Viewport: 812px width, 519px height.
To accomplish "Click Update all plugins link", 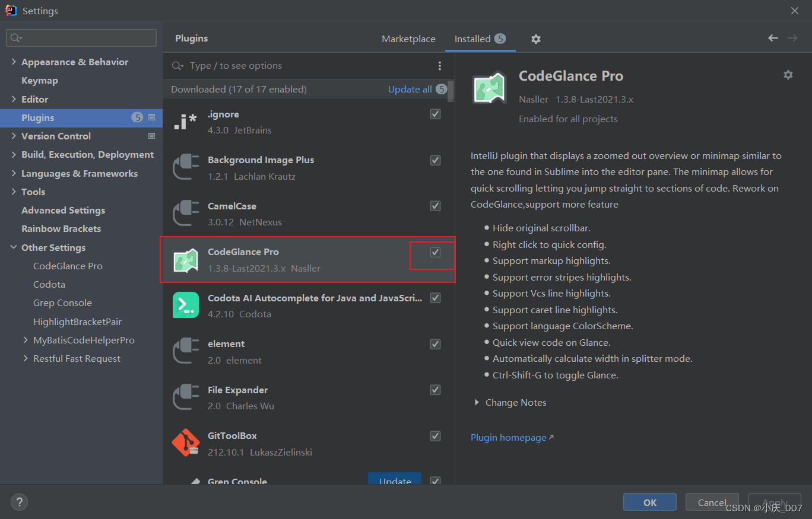I will (x=410, y=89).
